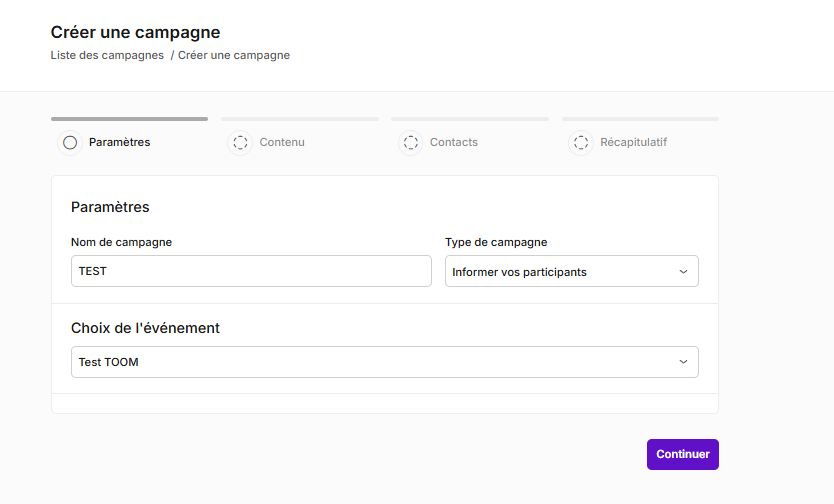Image resolution: width=834 pixels, height=504 pixels.
Task: Go to the Contenu step
Action: [x=282, y=142]
